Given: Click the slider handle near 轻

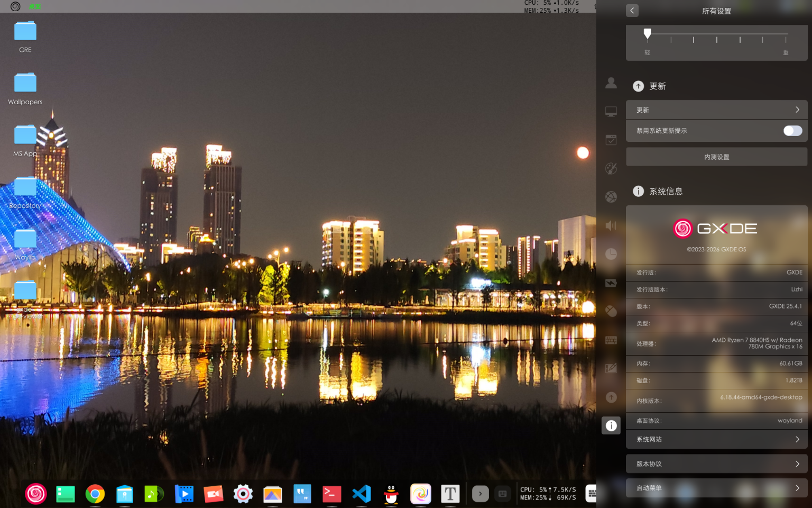Looking at the screenshot, I should coord(648,34).
